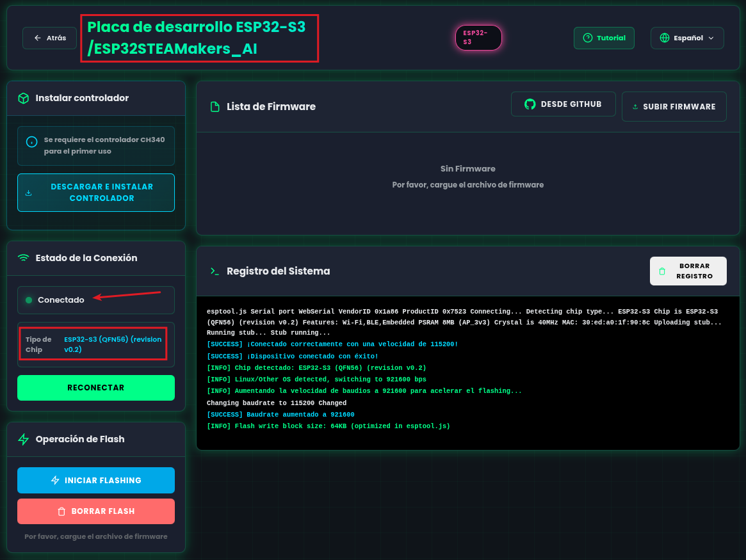This screenshot has height=560, width=746.
Task: Click the Borrar Registro button
Action: [x=688, y=271]
